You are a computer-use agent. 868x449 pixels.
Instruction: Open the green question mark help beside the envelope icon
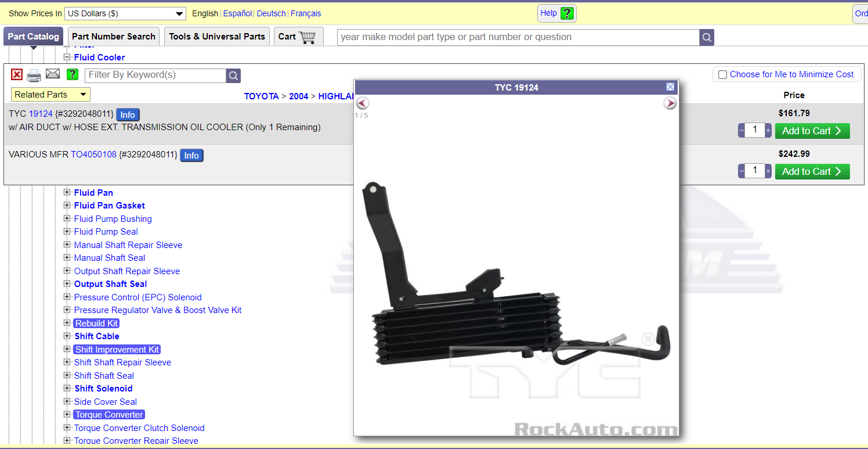click(73, 74)
